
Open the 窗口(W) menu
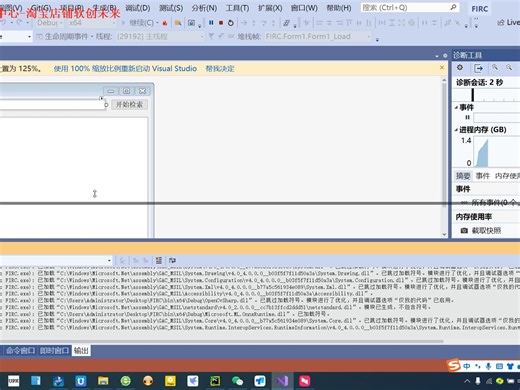tap(304, 8)
